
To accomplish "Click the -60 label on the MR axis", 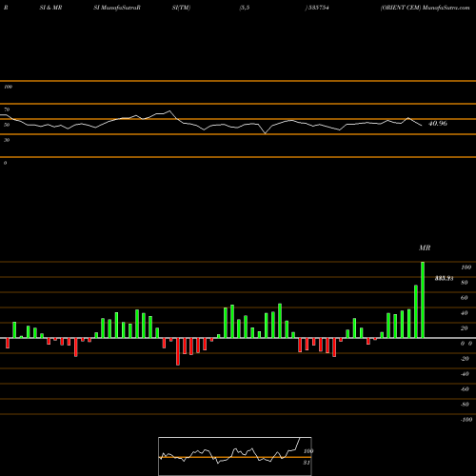I will point(465,389).
